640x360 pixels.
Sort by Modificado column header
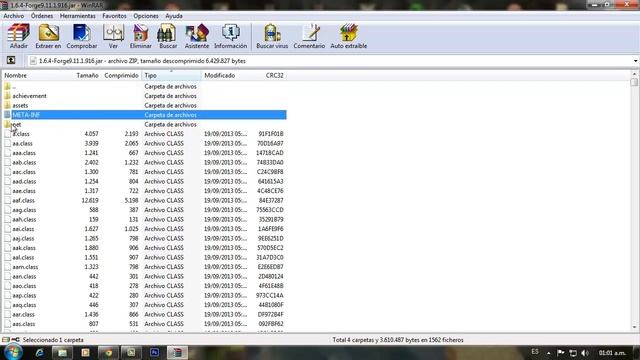click(220, 76)
